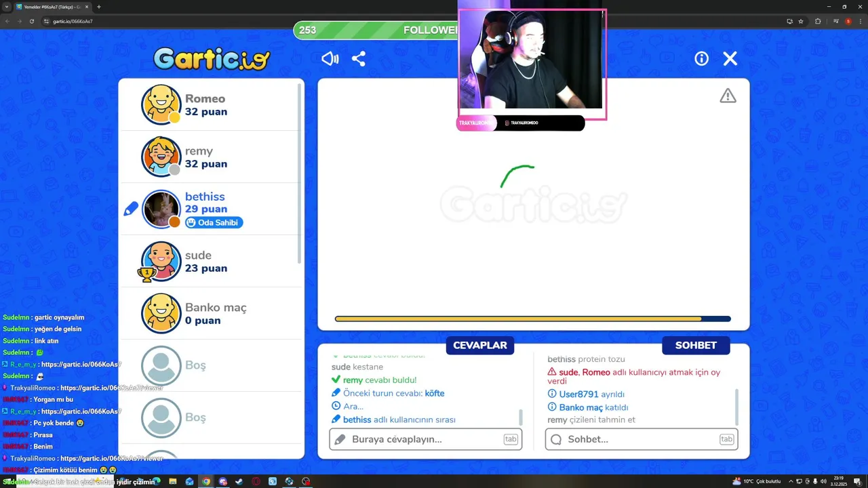
Task: Click the pencil icon beside bethiss
Action: [131, 209]
